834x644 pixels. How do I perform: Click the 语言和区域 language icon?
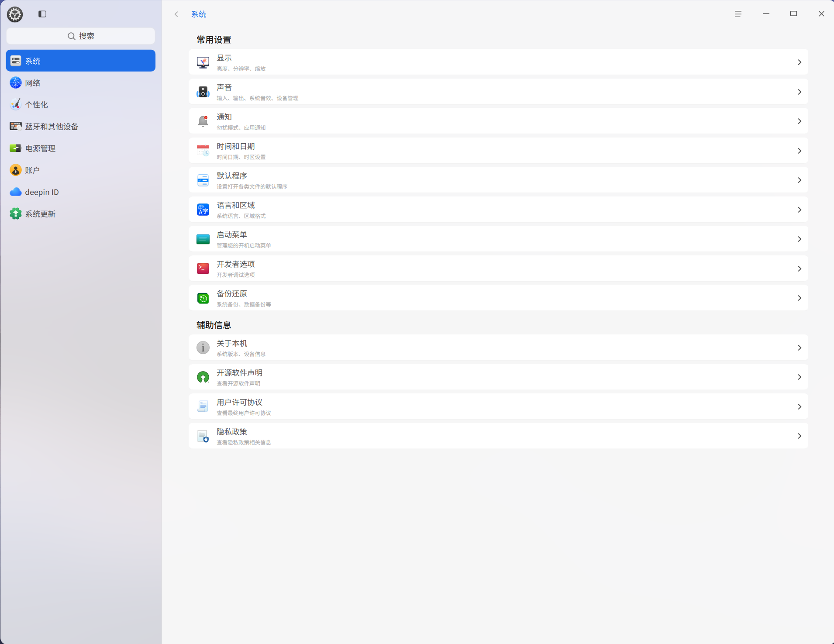click(203, 210)
